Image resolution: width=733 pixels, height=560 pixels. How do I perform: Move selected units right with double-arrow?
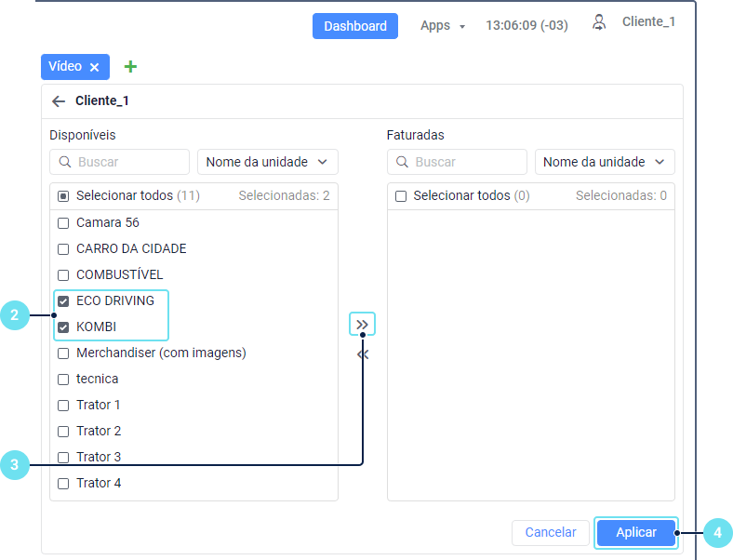coord(362,324)
